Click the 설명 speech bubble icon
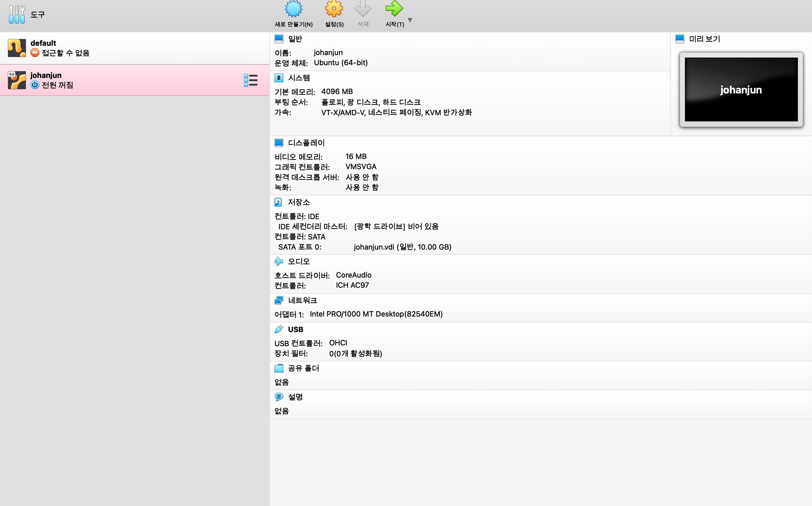The height and width of the screenshot is (506, 812). [278, 397]
